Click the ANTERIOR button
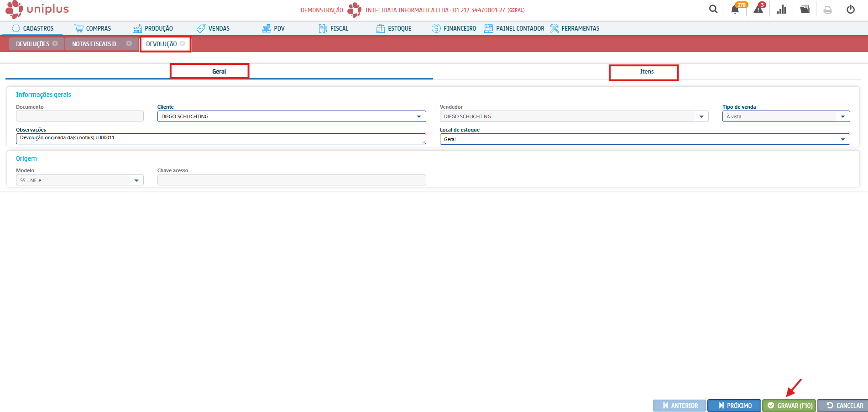The image size is (868, 412). tap(680, 406)
